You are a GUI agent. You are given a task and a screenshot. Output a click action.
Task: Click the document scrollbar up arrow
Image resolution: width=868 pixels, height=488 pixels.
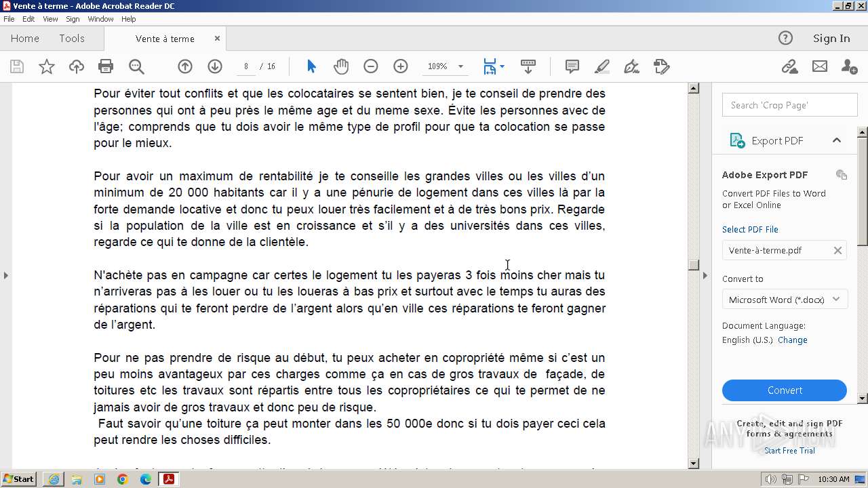(x=693, y=88)
